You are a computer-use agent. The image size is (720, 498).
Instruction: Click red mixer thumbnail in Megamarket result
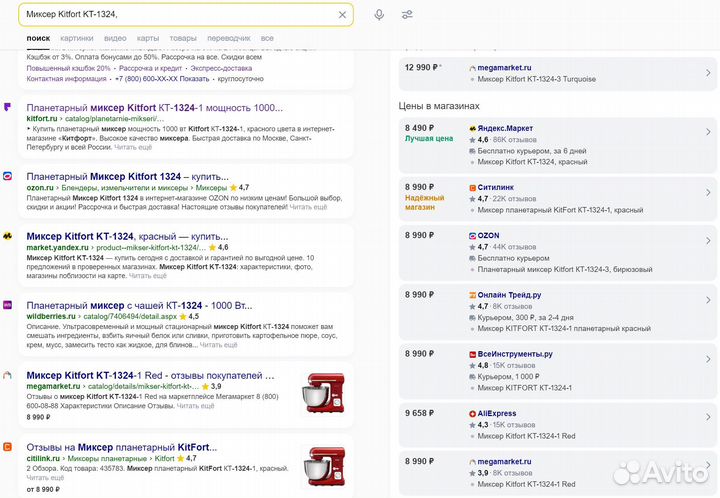(325, 394)
